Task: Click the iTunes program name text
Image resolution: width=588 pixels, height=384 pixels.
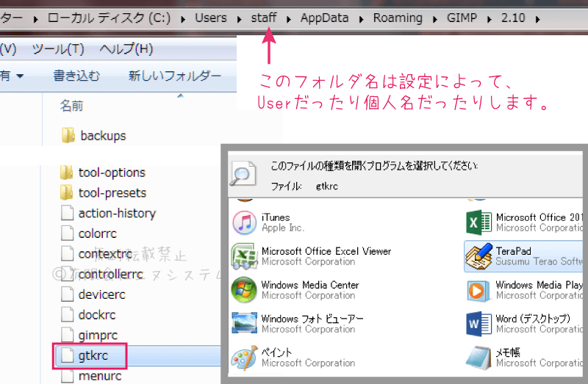Action: click(x=276, y=217)
